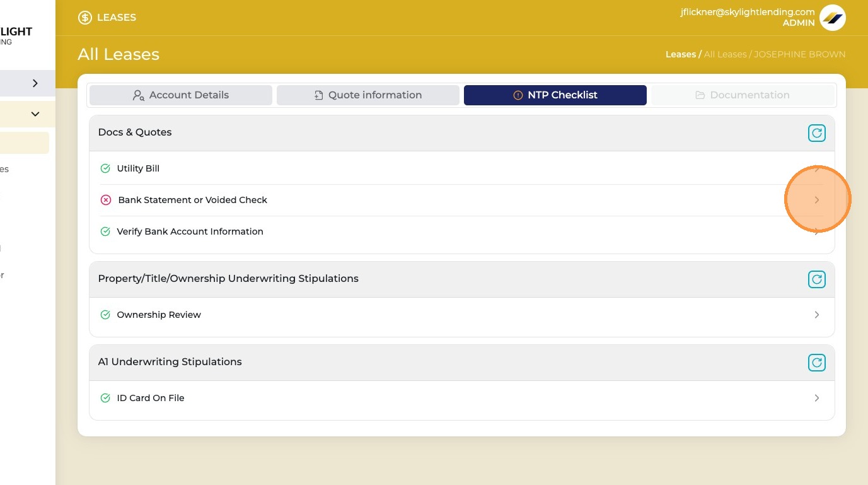Expand the Bank Statement or Voided Check row
This screenshot has height=485, width=868.
817,200
